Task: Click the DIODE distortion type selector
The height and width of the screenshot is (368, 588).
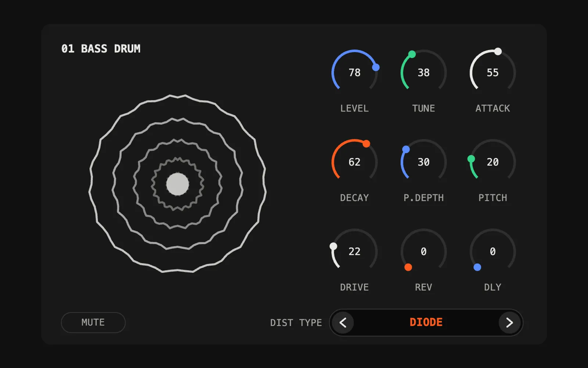Action: point(426,322)
